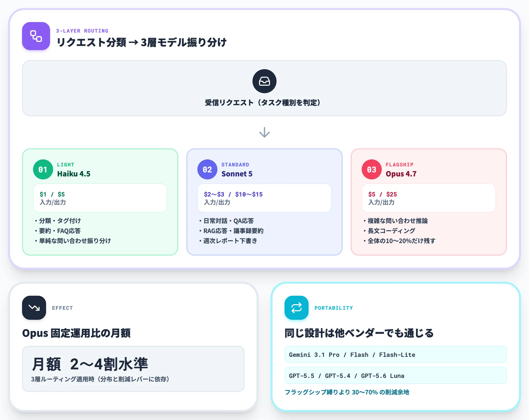Click the 'FLAGSHIP' tier label

(400, 165)
